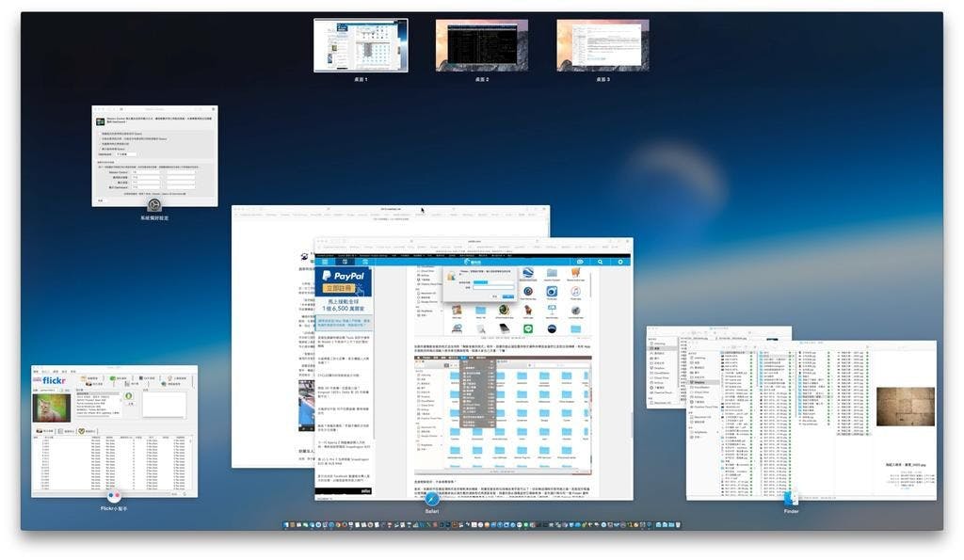The width and height of the screenshot is (964, 560).
Task: Click the Finder icon at the Dock's left end
Action: point(286,525)
